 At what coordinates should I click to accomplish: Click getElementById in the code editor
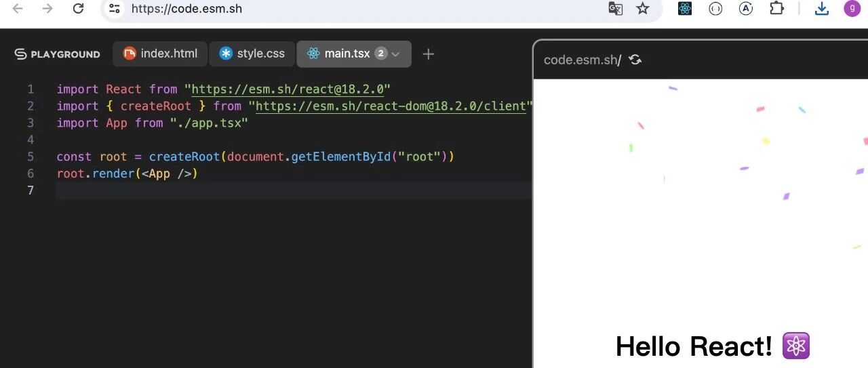click(x=341, y=157)
